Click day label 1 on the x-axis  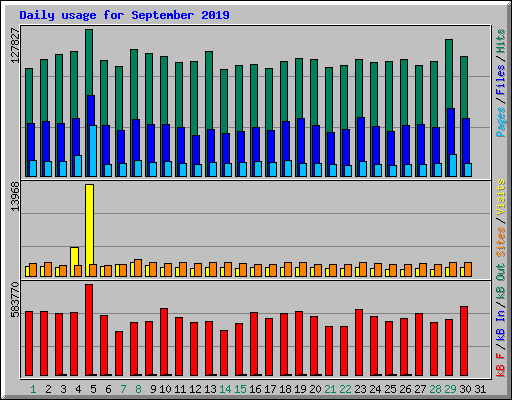[33, 389]
